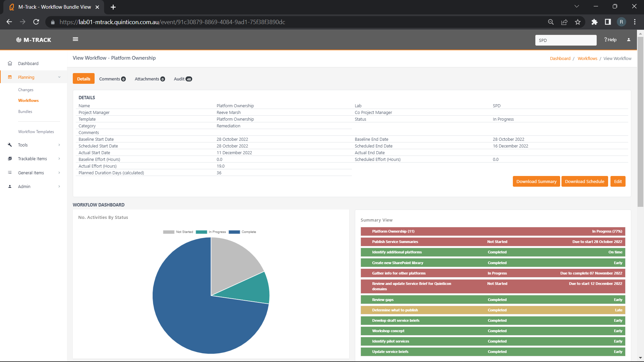Click inside the SPD search field
The height and width of the screenshot is (362, 644).
coord(566,40)
